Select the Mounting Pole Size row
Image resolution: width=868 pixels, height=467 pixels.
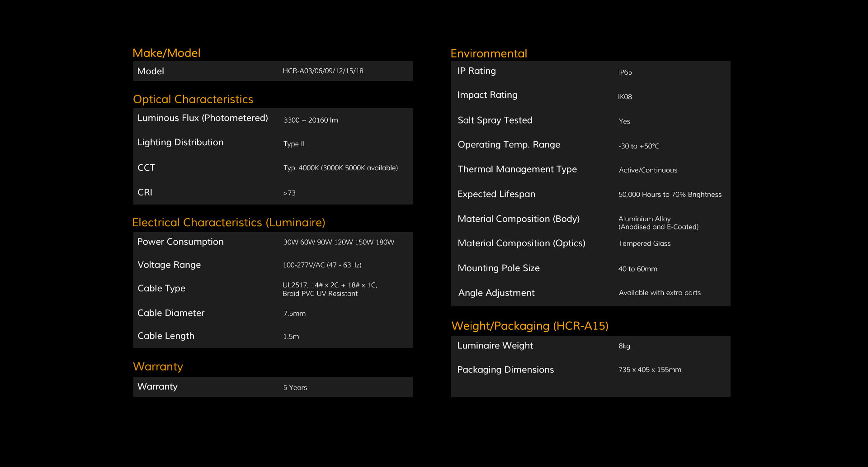(x=542, y=268)
